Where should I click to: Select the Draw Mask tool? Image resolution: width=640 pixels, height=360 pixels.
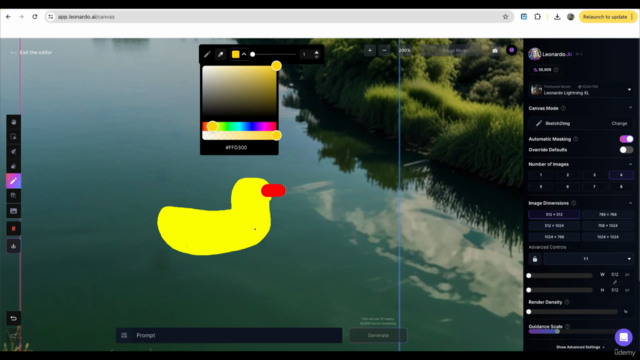click(x=13, y=151)
